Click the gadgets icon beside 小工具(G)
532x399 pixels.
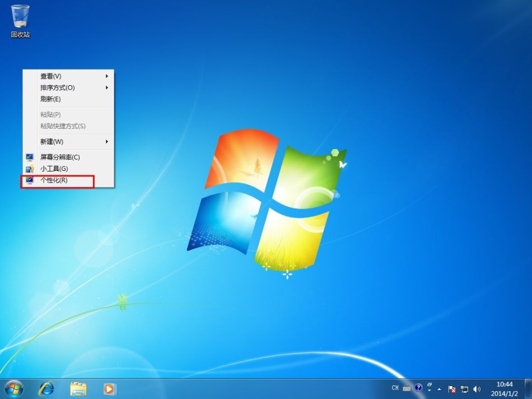pos(30,169)
